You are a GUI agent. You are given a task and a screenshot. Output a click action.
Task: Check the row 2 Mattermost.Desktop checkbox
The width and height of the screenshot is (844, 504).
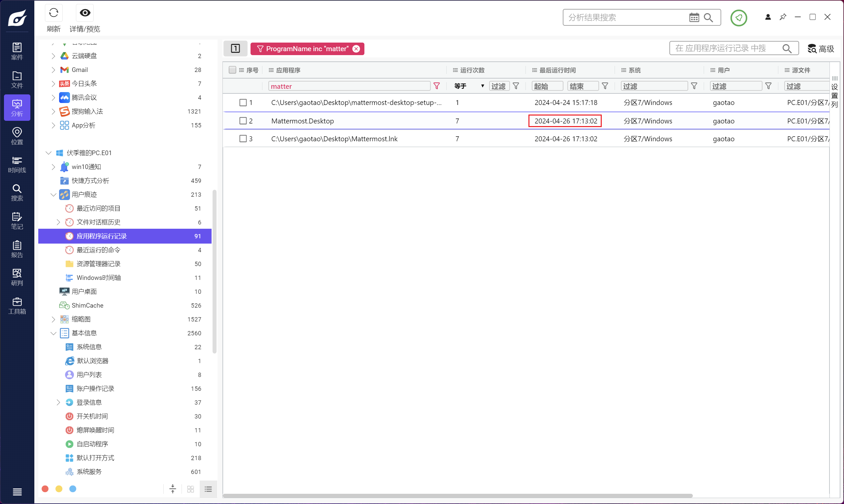[243, 121]
